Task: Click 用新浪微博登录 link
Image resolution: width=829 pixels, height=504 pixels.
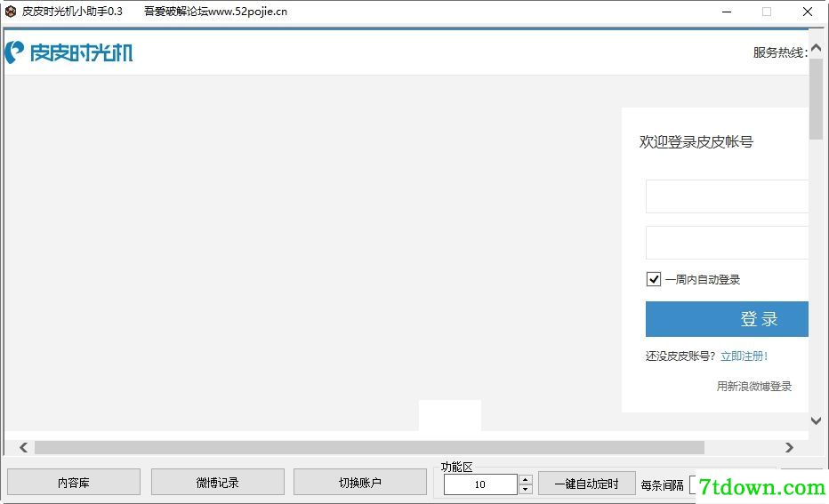Action: (754, 386)
